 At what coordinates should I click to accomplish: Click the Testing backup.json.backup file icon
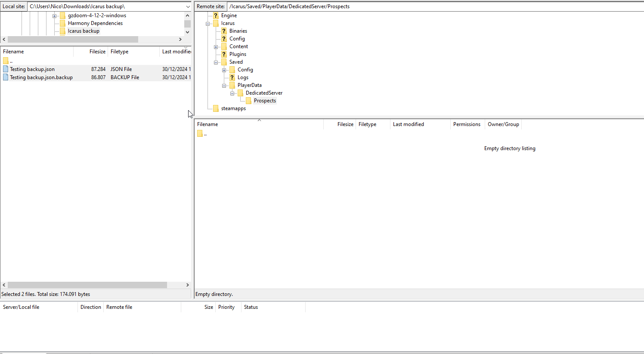6,77
